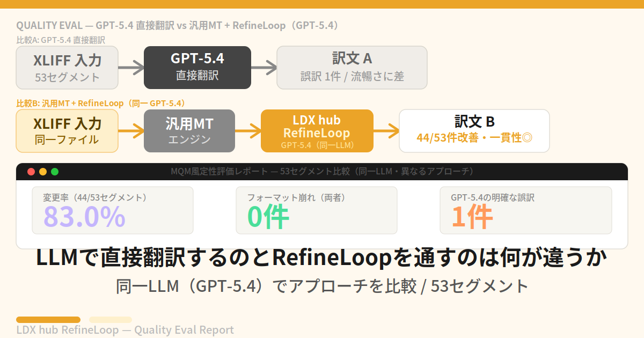Select the '訳文 A' result box
Image resolution: width=644 pixels, height=338 pixels.
coord(352,68)
